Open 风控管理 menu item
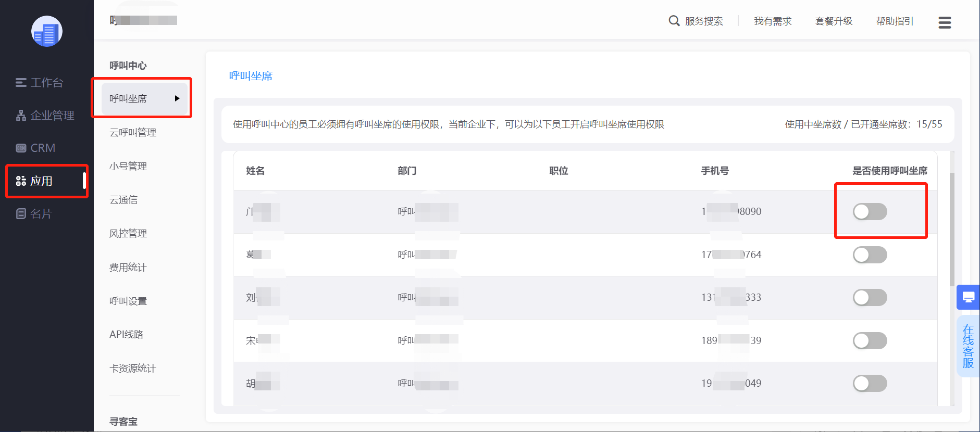 coord(128,233)
